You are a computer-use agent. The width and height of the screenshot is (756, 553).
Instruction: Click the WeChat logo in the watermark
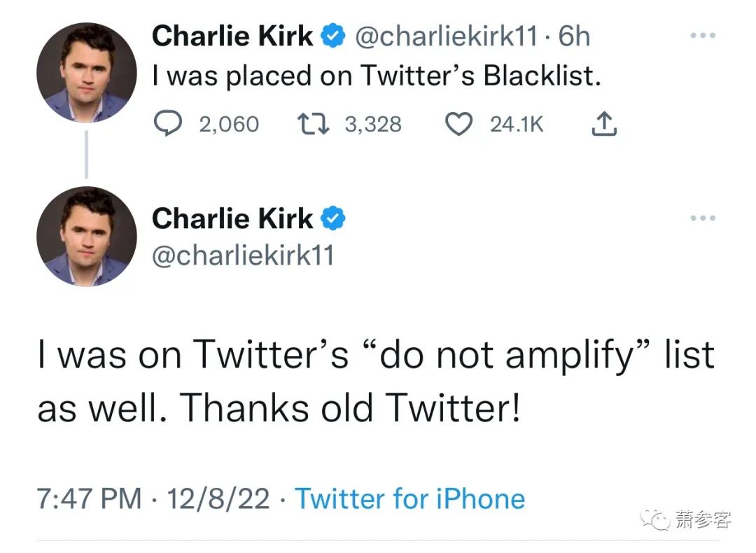(657, 519)
